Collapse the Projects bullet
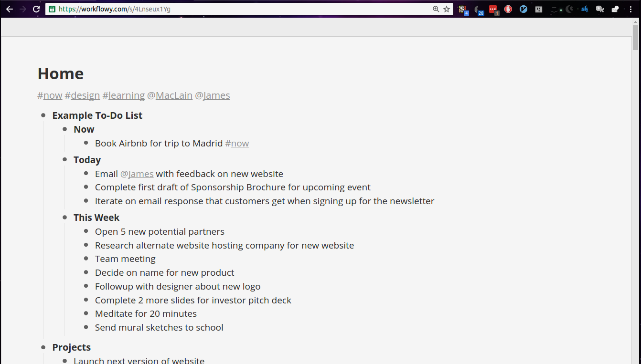 (43, 347)
